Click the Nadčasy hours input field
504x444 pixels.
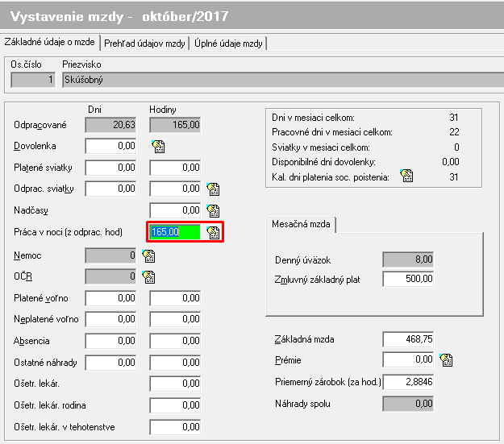(175, 211)
